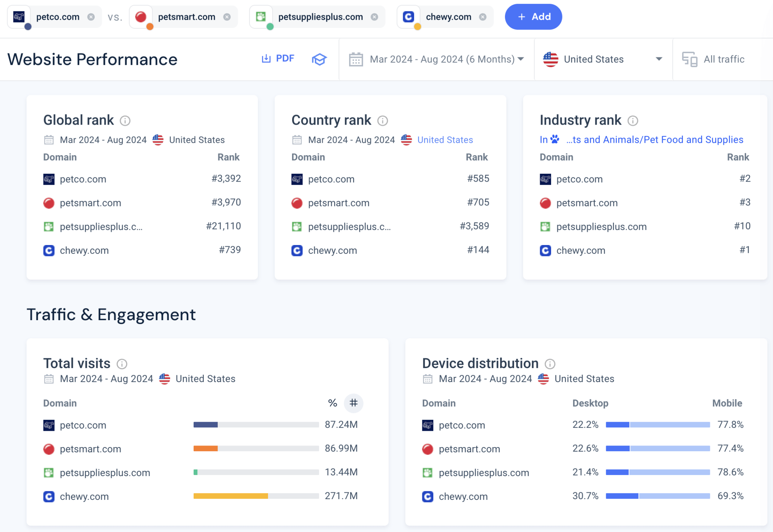Image resolution: width=773 pixels, height=532 pixels.
Task: Click the calendar icon in the date filter
Action: point(356,59)
